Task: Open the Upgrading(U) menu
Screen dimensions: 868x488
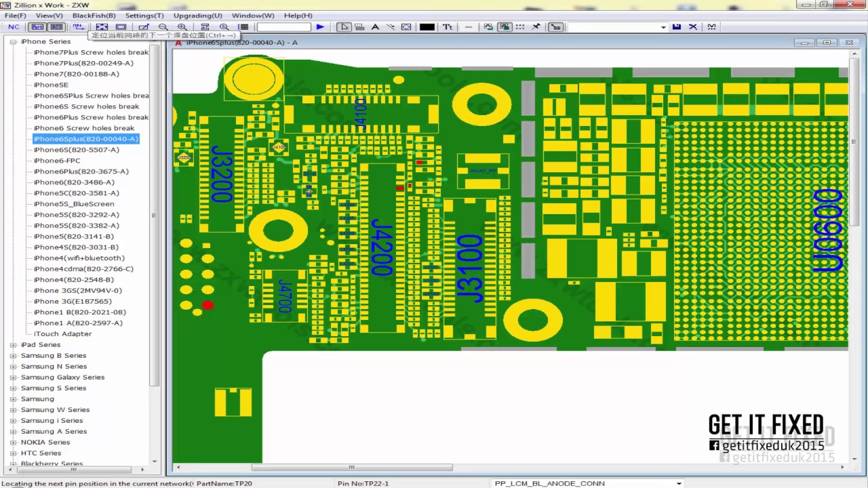Action: [197, 16]
